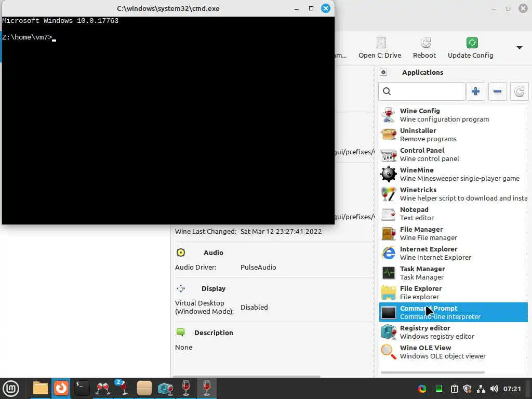Minimize the cmd.exe window
This screenshot has height=399, width=532.
(297, 8)
